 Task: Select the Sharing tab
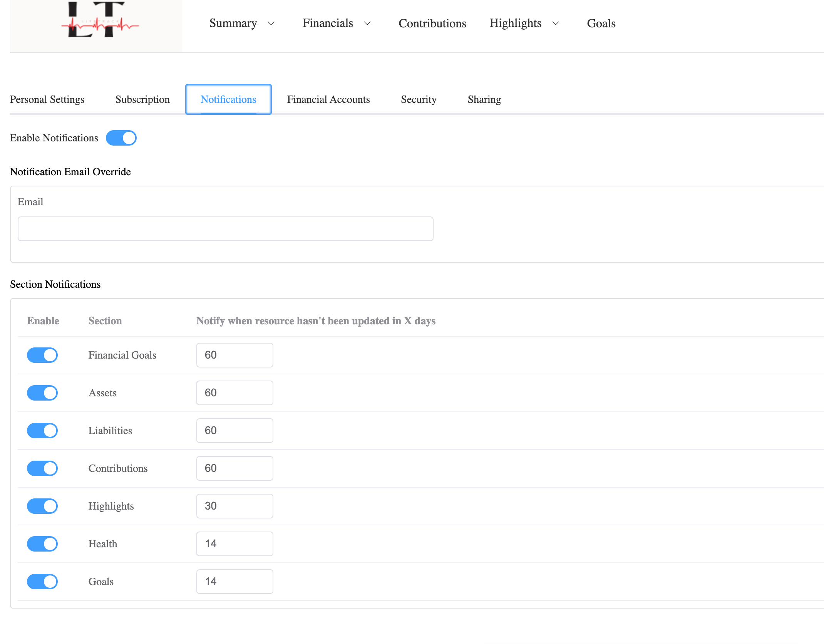coord(484,99)
